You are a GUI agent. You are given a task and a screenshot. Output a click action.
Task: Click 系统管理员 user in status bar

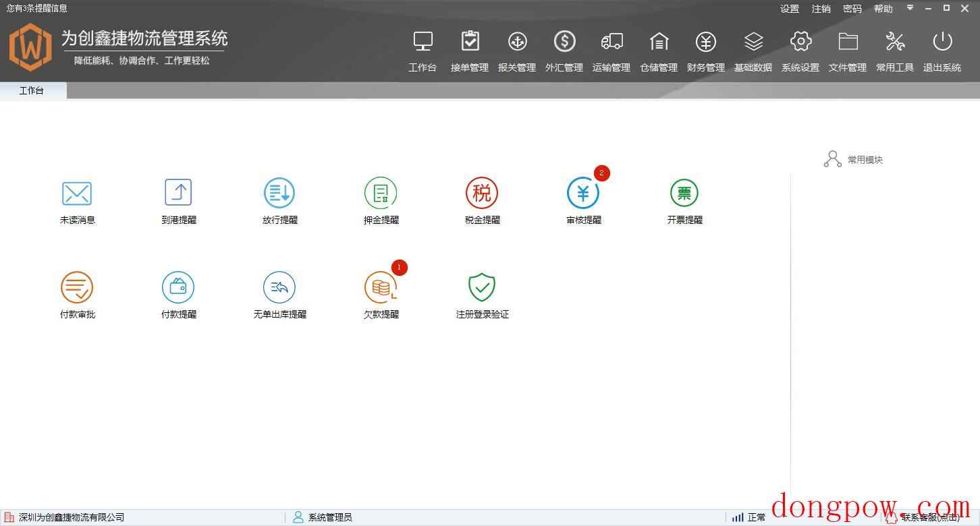[x=330, y=517]
